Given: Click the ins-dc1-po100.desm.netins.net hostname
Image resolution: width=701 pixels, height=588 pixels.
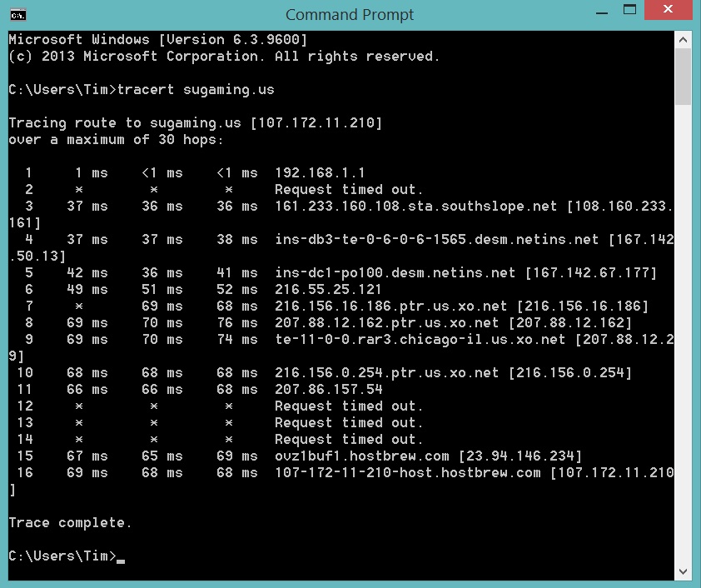Looking at the screenshot, I should tap(395, 272).
